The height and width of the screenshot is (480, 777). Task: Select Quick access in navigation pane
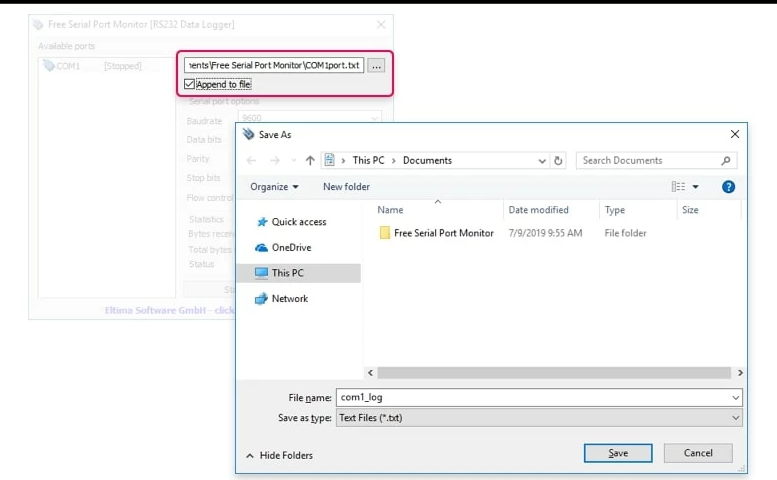(x=299, y=222)
